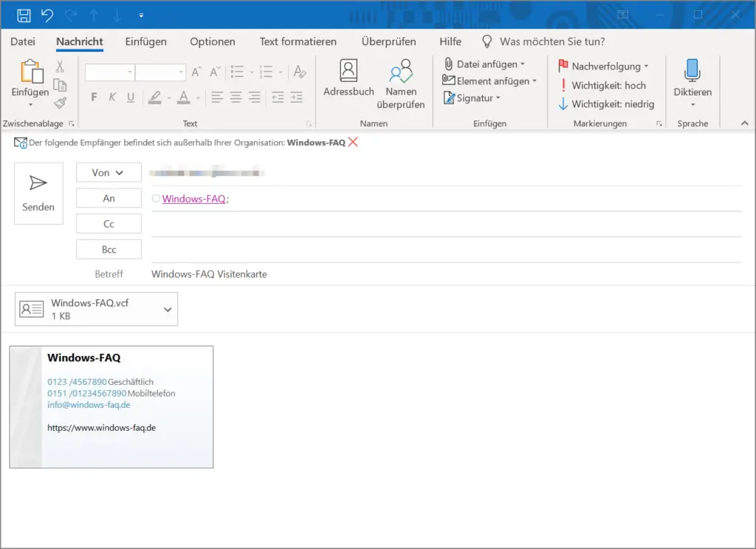Viewport: 756px width, 549px height.
Task: Open the font size combo box
Action: pos(160,72)
